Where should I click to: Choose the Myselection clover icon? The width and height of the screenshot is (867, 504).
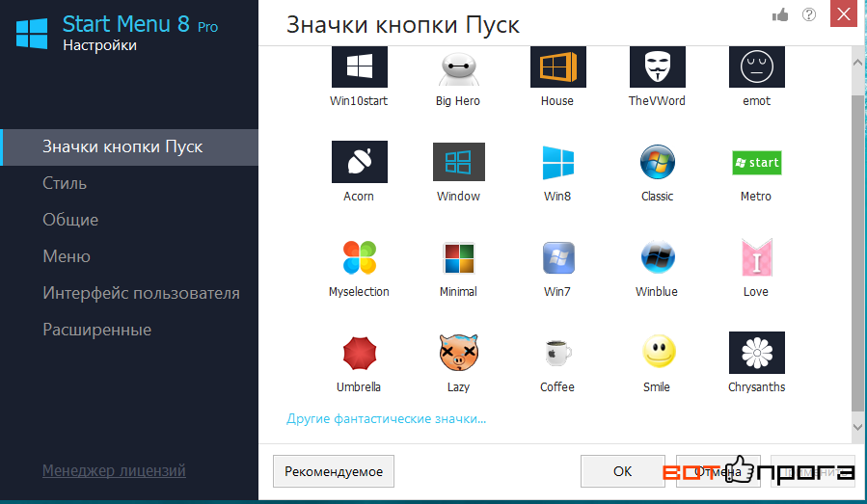pyautogui.click(x=360, y=257)
